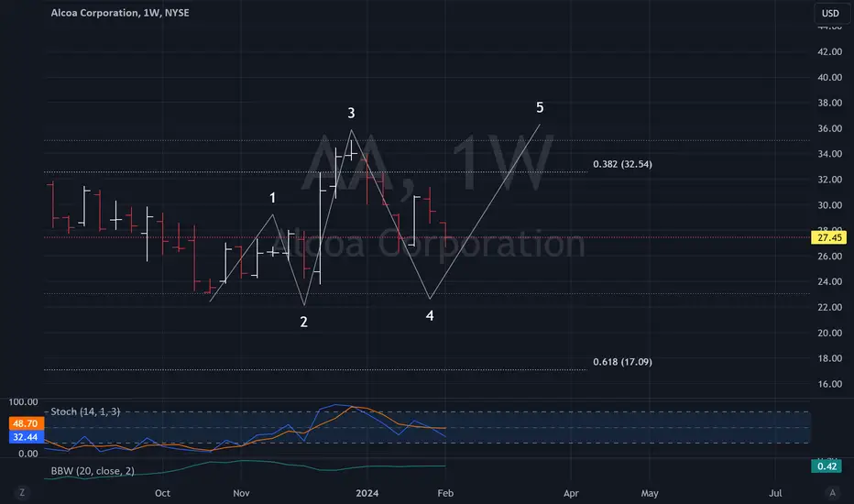Click the orange 48.70 stochastic value tag
Viewport: 854px width, 504px height.
click(x=26, y=423)
